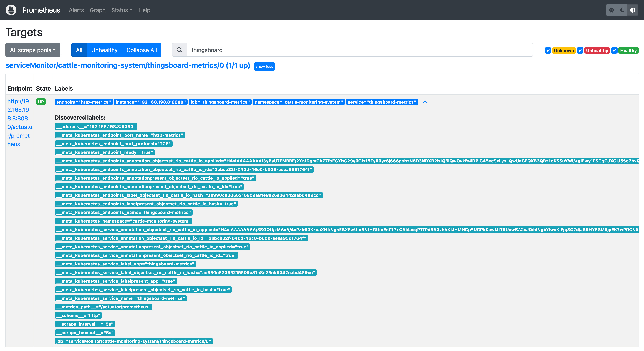The width and height of the screenshot is (644, 351).
Task: Disable the Healthy filter checkbox
Action: click(614, 50)
